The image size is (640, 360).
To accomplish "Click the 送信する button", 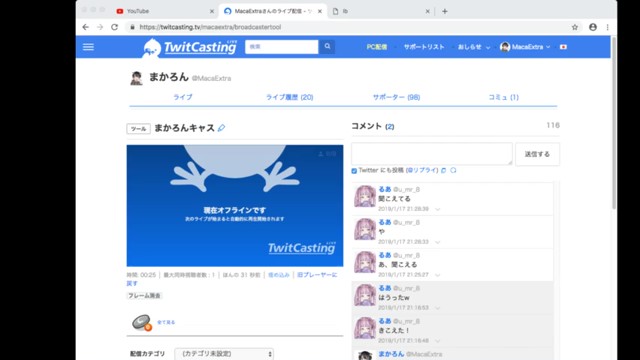I will tap(537, 154).
